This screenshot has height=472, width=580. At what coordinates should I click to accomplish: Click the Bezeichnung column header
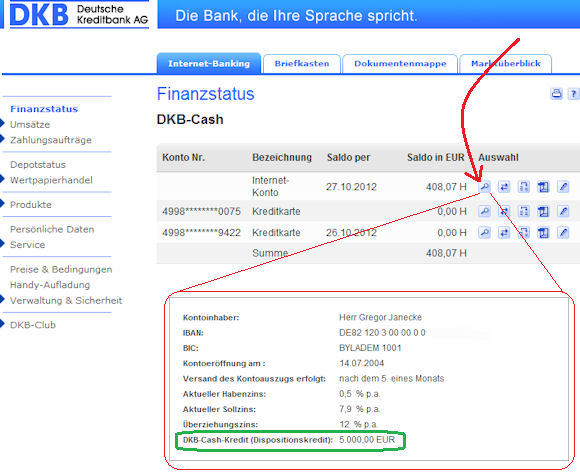(x=282, y=158)
